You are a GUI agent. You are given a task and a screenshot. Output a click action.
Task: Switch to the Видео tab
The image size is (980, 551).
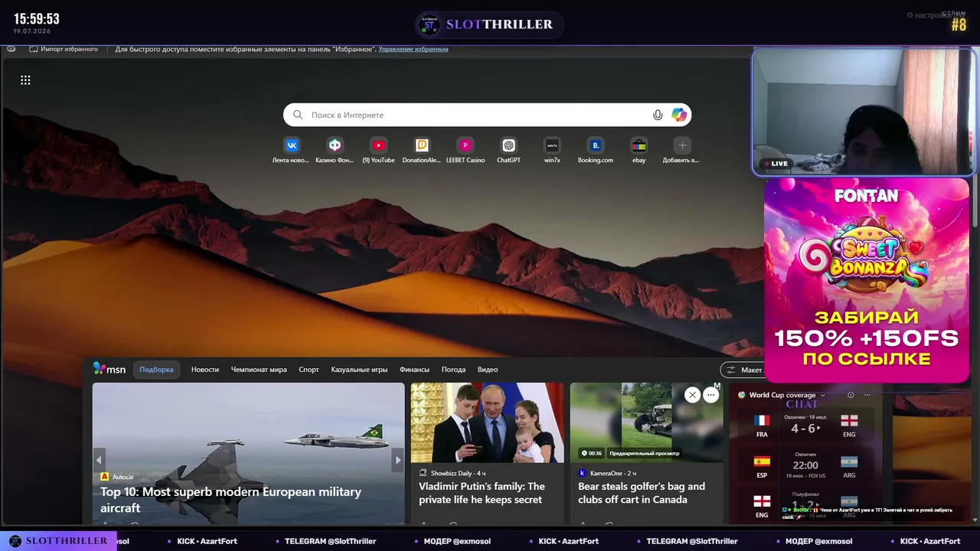(488, 370)
